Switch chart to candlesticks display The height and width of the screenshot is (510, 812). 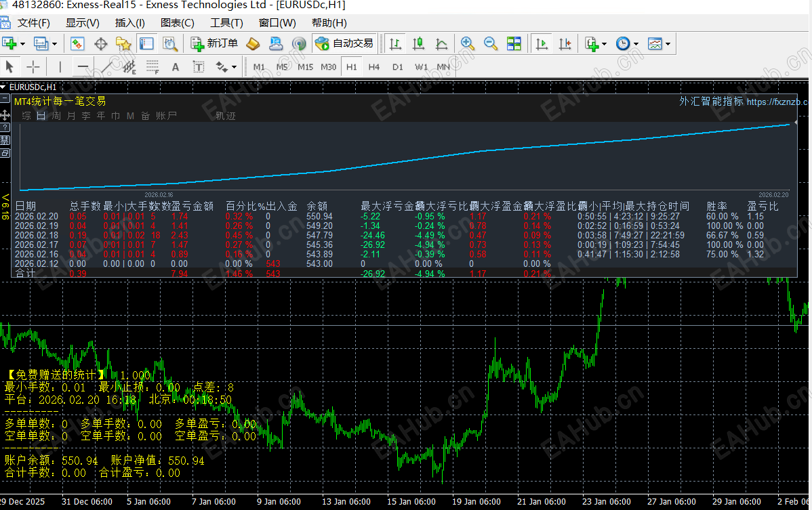(418, 44)
